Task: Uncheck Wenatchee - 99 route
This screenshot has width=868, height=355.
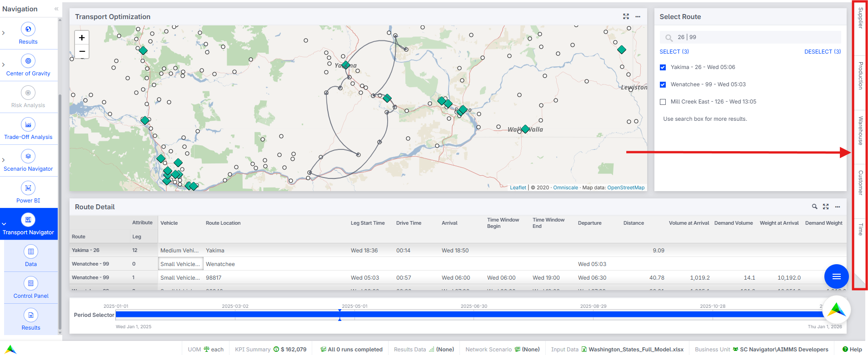Action: (x=663, y=84)
